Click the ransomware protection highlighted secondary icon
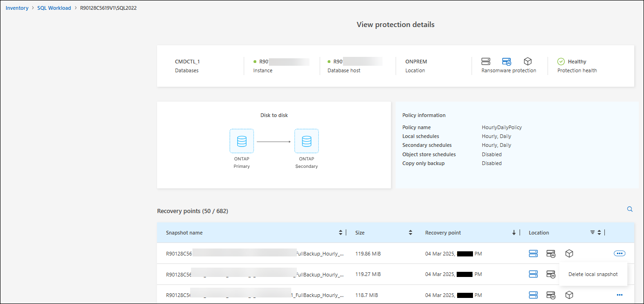 point(507,62)
